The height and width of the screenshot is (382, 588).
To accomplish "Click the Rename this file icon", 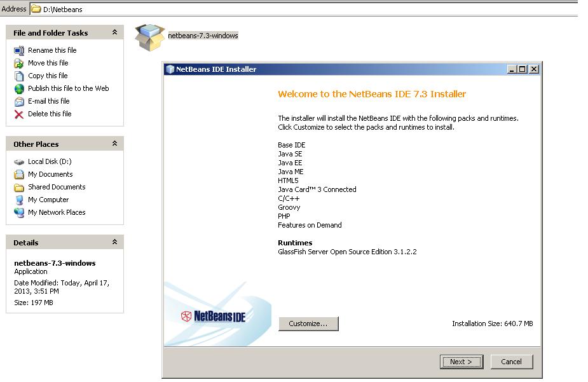I will click(19, 50).
